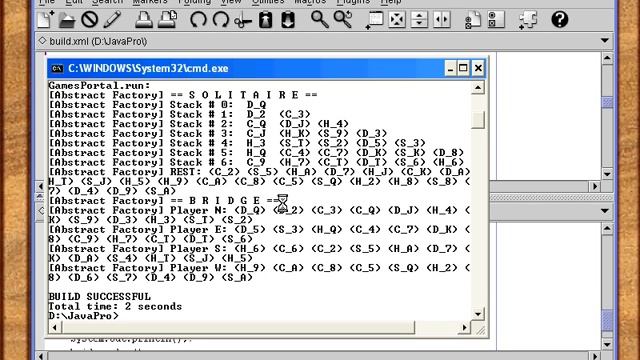The height and width of the screenshot is (360, 640).
Task: Click the "D:\JavaPro>" prompt
Action: [x=84, y=316]
